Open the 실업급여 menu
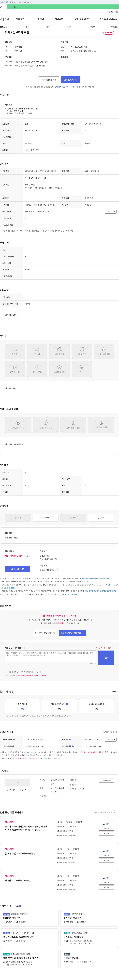 (59, 19)
